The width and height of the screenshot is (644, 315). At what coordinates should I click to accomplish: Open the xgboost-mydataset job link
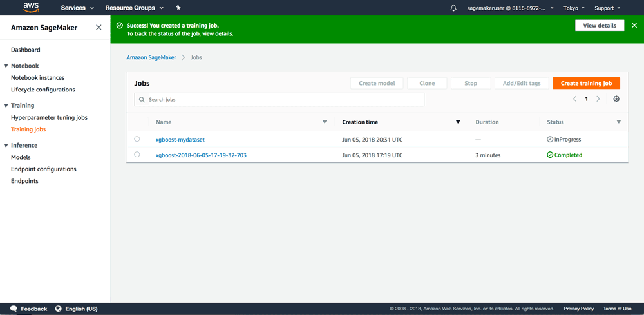(x=180, y=140)
